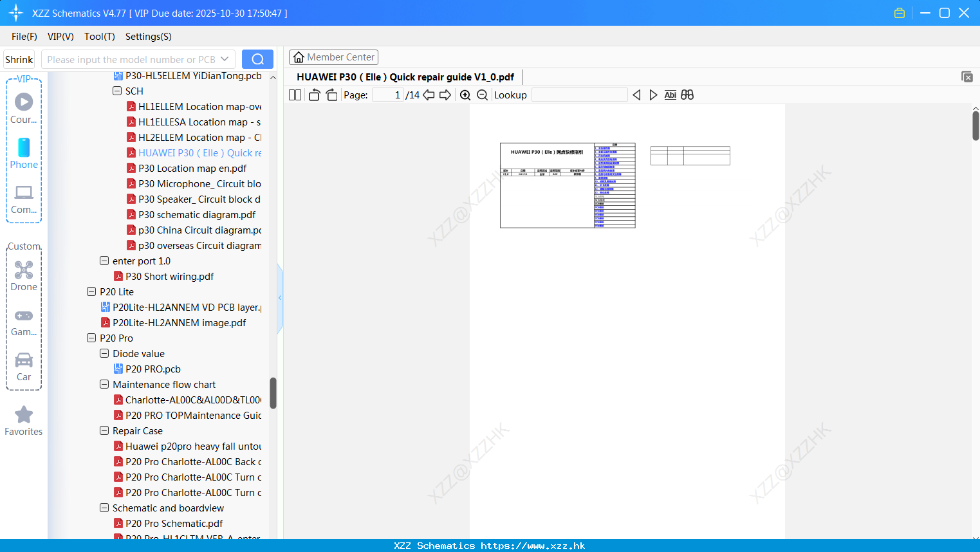
Task: Open the Favorites star
Action: [x=24, y=421]
